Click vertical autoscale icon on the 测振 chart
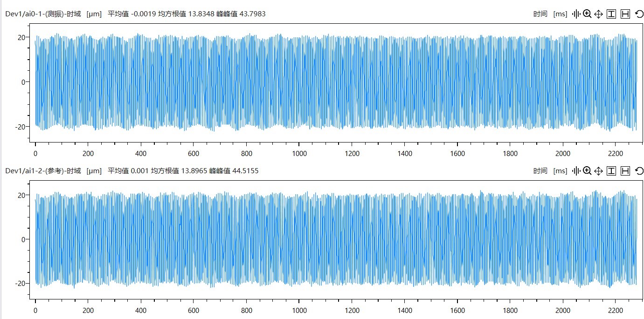Viewport: 644px width, 319px height. point(611,14)
